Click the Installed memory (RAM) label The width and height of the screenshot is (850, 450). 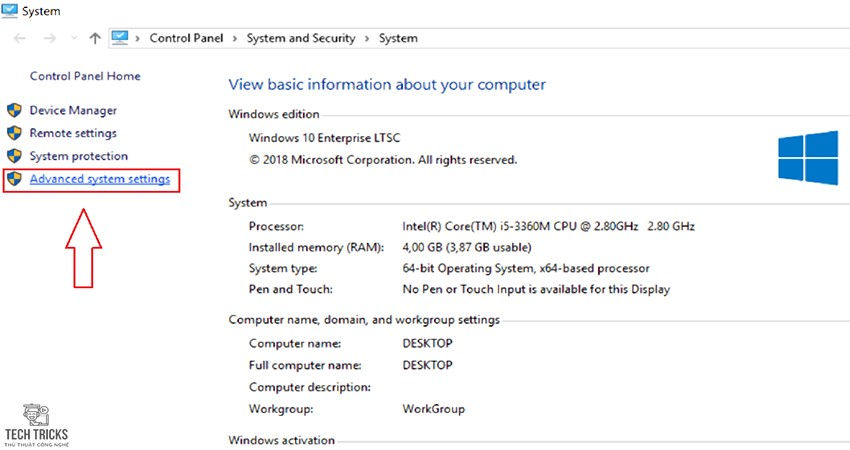pos(316,247)
